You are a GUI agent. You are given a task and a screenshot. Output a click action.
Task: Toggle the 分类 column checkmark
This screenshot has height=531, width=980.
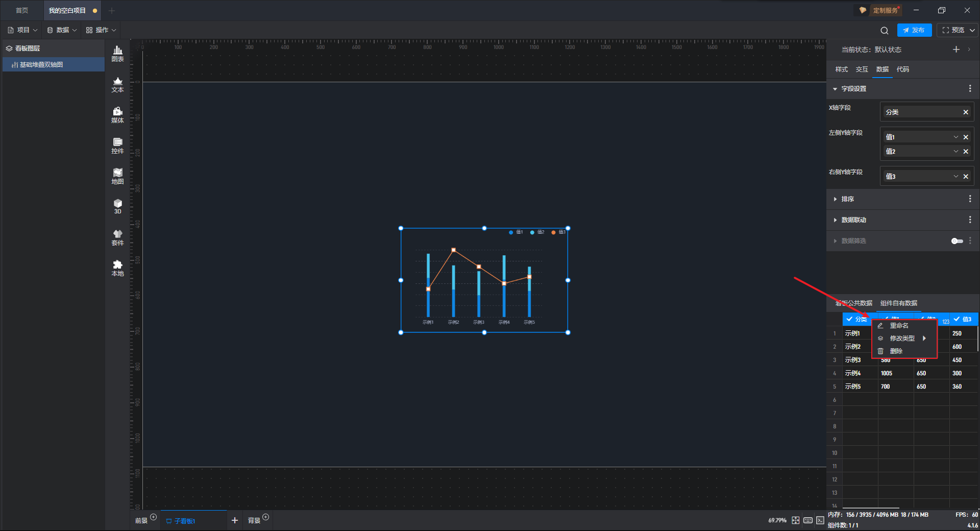click(x=849, y=319)
